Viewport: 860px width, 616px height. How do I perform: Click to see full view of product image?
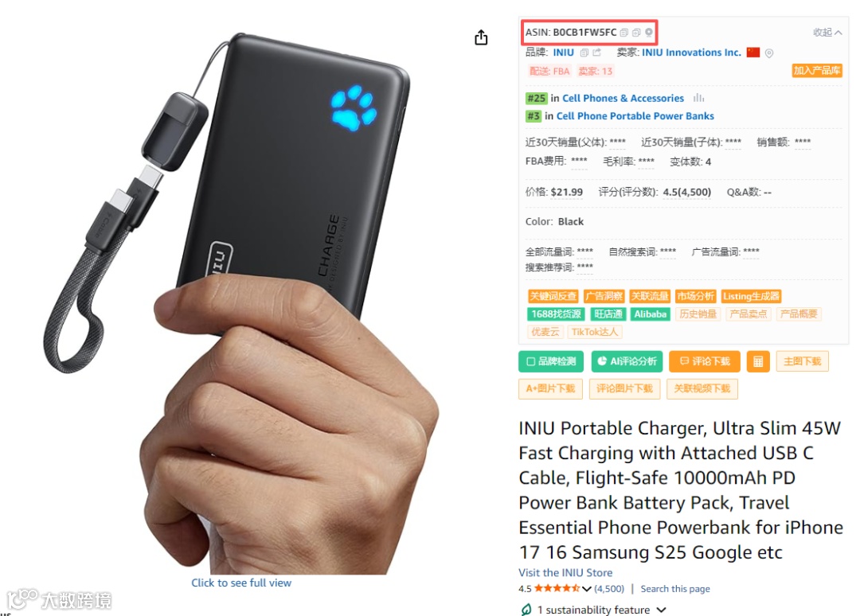click(241, 583)
